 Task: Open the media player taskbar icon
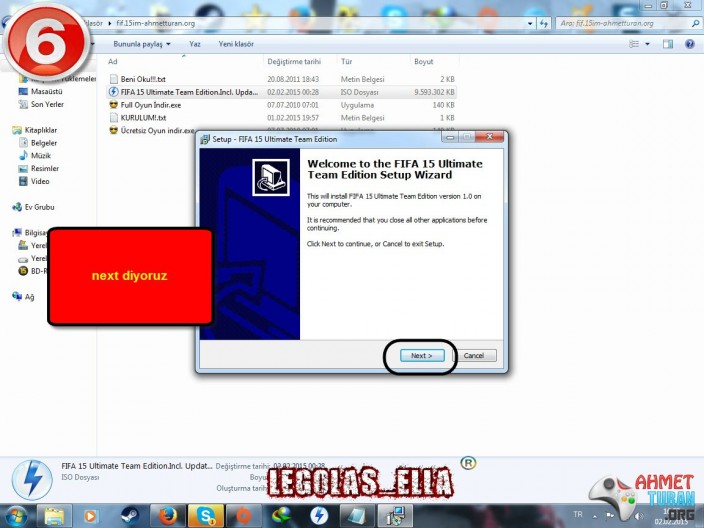point(91,516)
